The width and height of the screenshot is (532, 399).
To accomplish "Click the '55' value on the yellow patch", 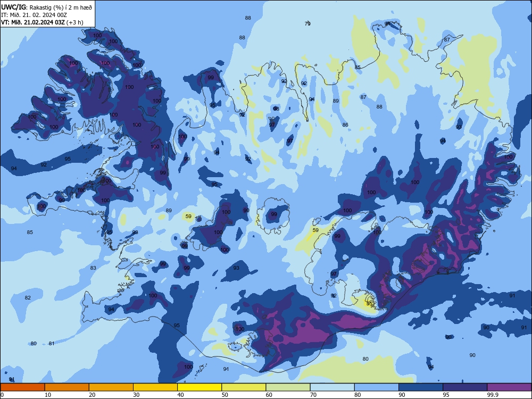I will coord(370,303).
